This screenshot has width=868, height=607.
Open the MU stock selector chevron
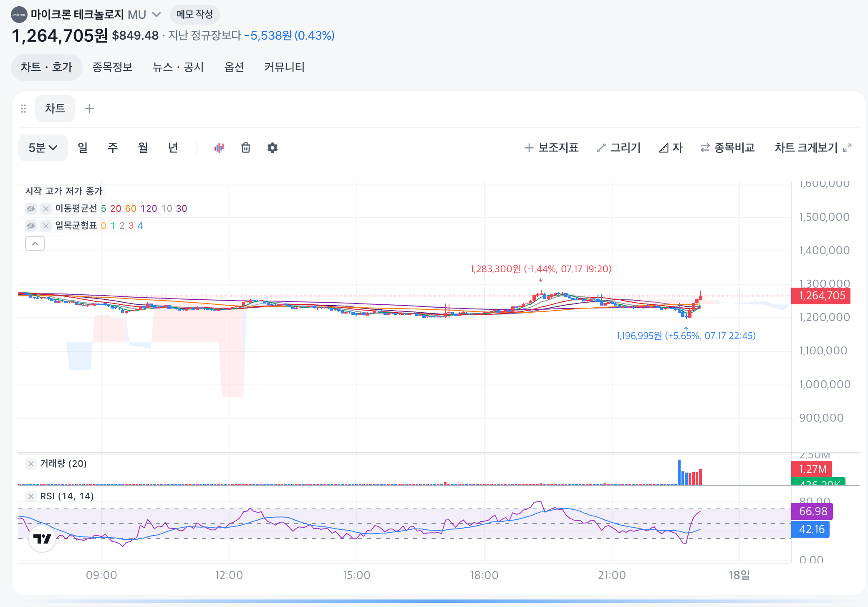point(156,15)
